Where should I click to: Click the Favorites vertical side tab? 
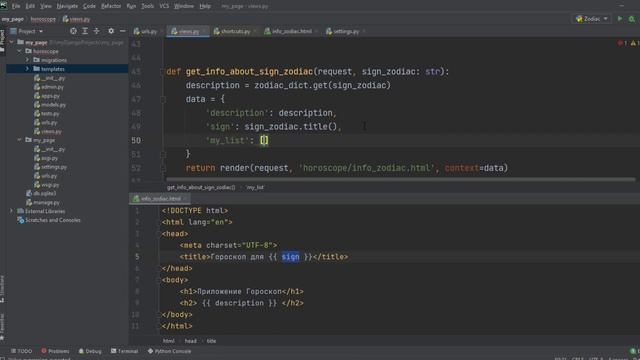(2, 327)
